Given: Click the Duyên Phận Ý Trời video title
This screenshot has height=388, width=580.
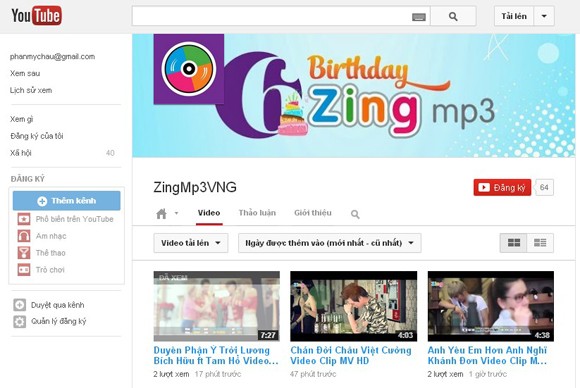Looking at the screenshot, I should (216, 355).
